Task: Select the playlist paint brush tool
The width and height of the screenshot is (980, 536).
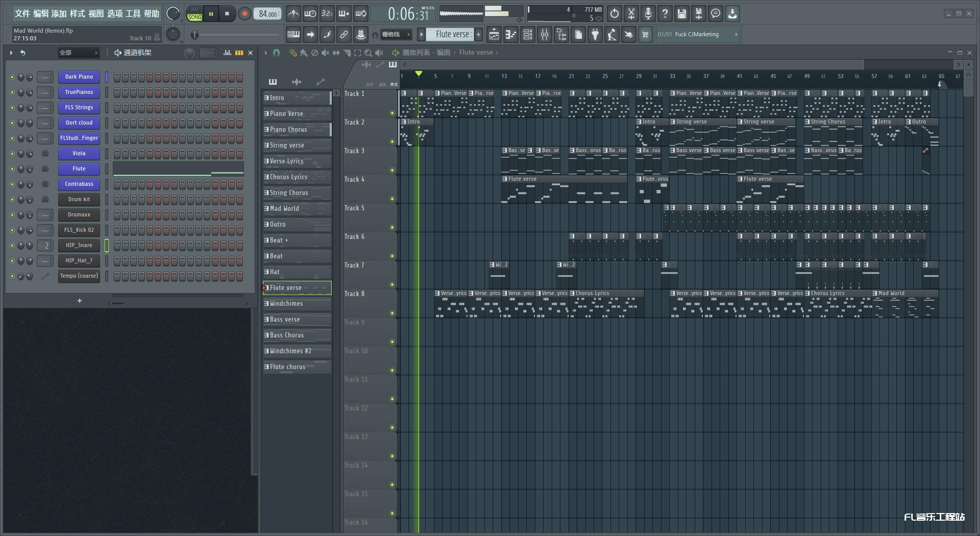Action: point(304,53)
